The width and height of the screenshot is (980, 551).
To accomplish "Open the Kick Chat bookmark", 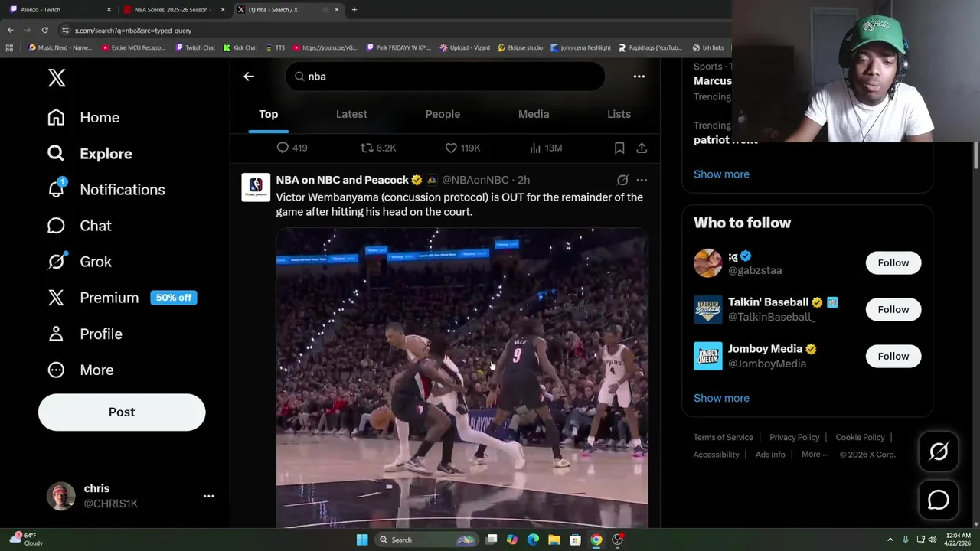I will point(240,47).
